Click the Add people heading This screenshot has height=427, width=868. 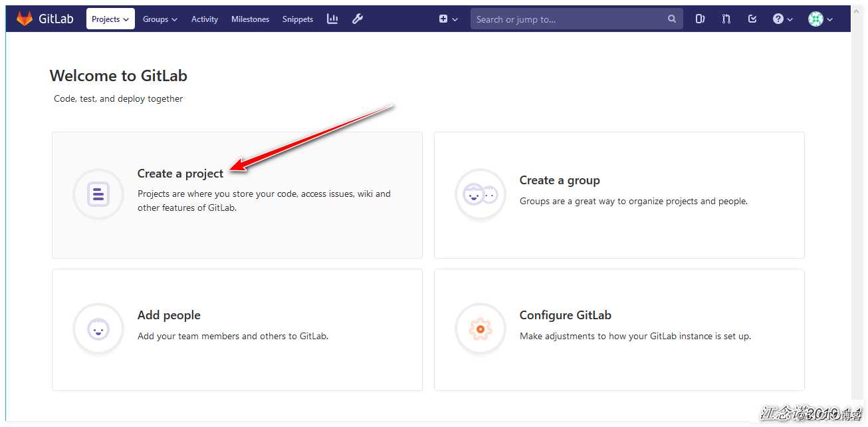pos(169,315)
